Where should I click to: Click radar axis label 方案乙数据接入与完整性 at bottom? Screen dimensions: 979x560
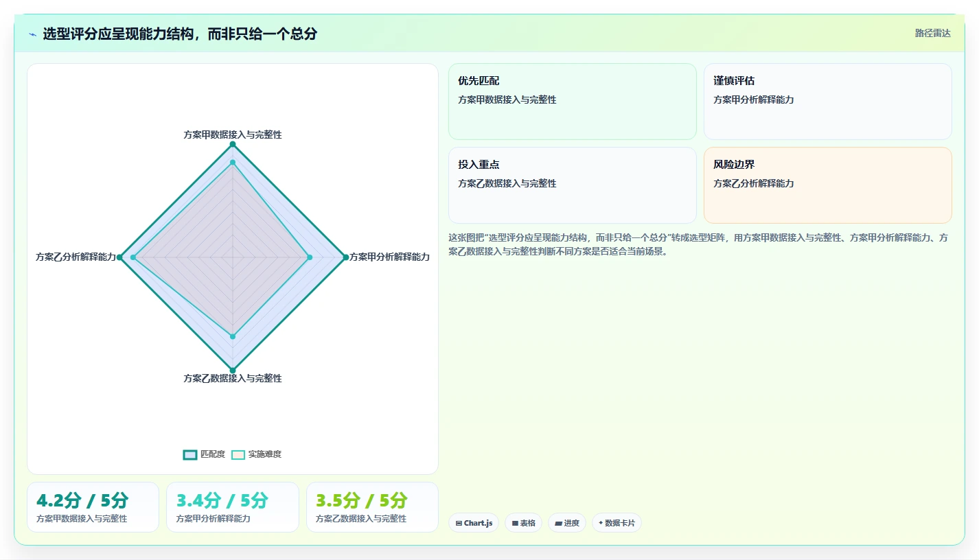[233, 378]
